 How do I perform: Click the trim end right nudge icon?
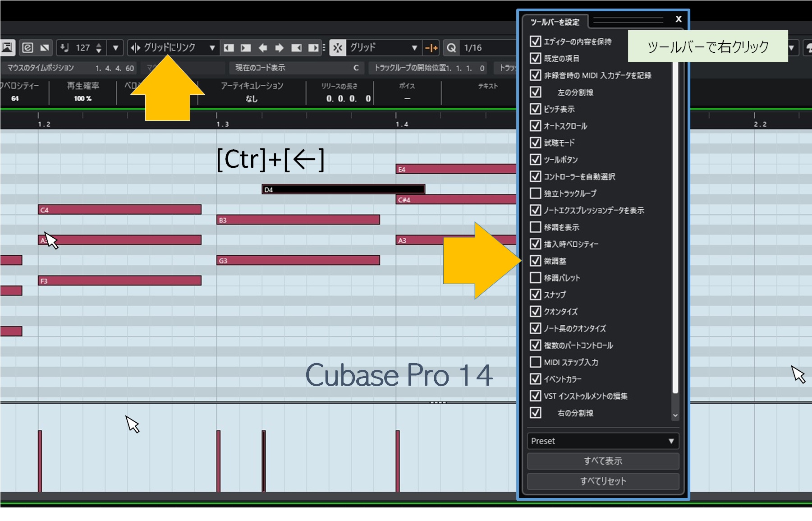point(313,48)
